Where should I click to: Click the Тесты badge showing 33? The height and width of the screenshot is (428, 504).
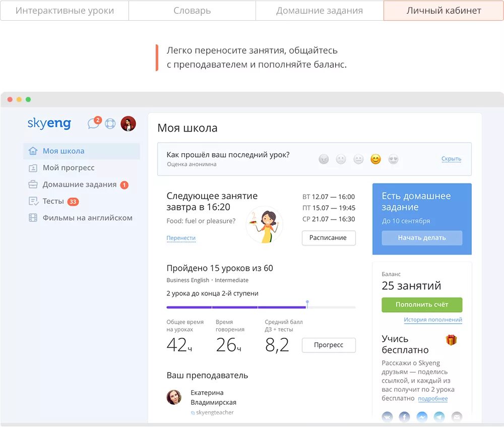[73, 202]
